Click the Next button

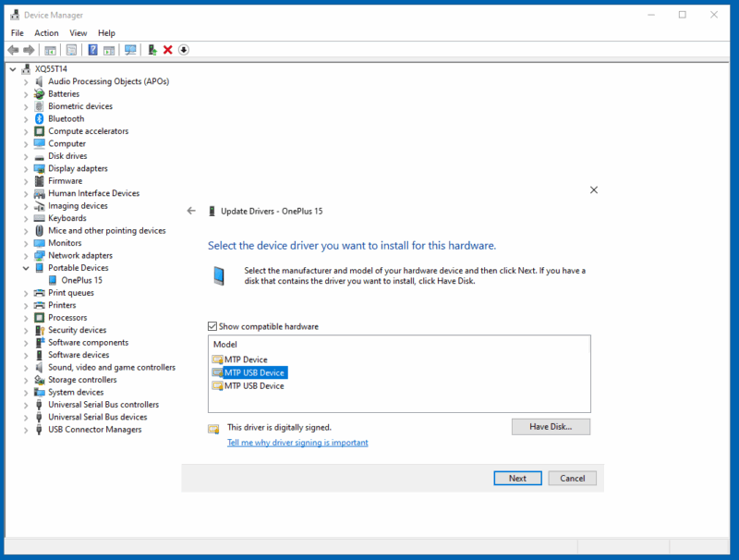517,478
